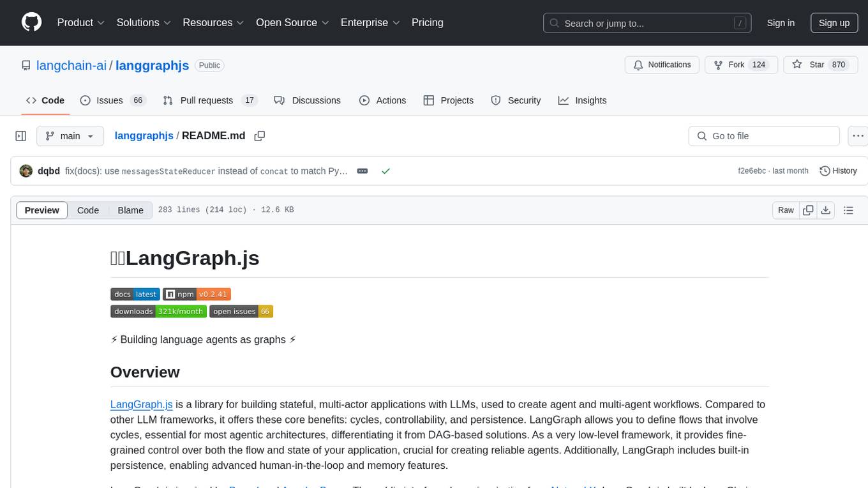Click the docs latest badge
The width and height of the screenshot is (868, 488).
[135, 294]
